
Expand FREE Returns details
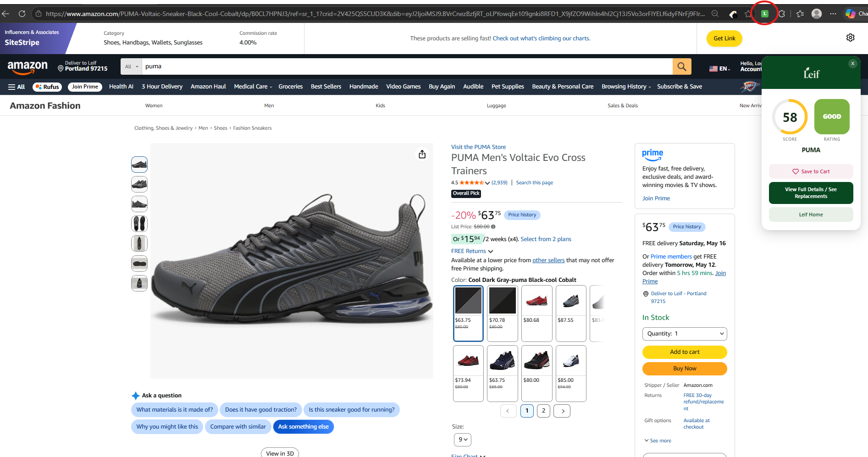(x=472, y=251)
